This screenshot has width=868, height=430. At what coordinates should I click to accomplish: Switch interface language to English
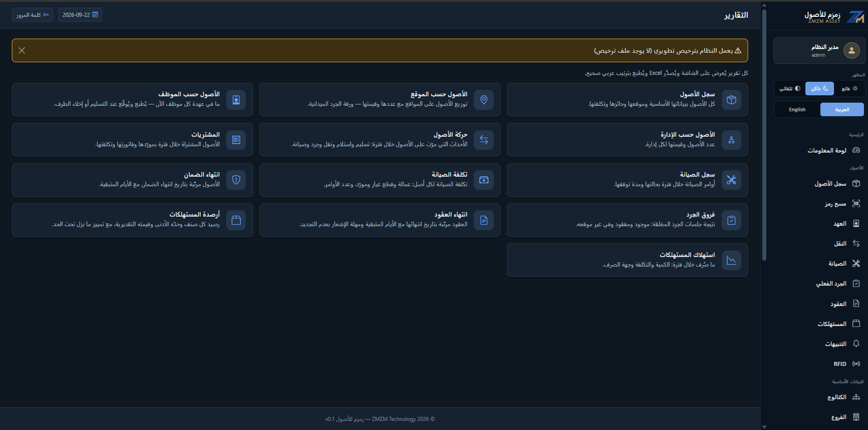(797, 109)
